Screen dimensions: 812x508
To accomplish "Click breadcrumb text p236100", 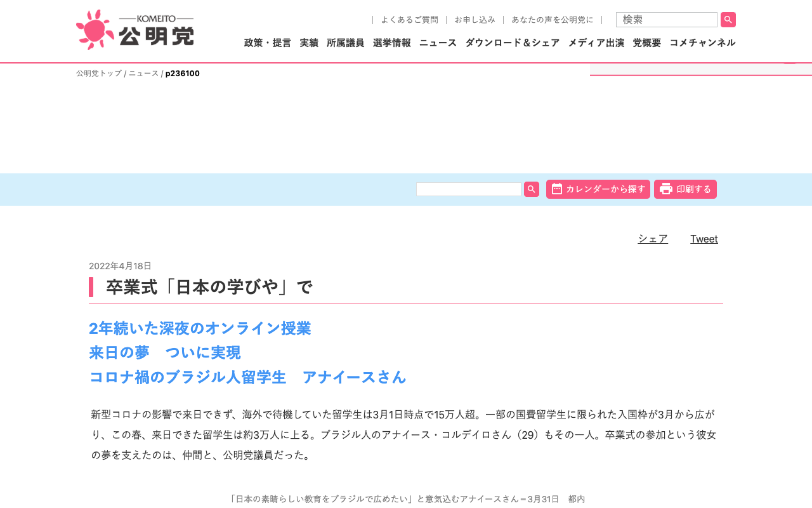I will [x=183, y=73].
